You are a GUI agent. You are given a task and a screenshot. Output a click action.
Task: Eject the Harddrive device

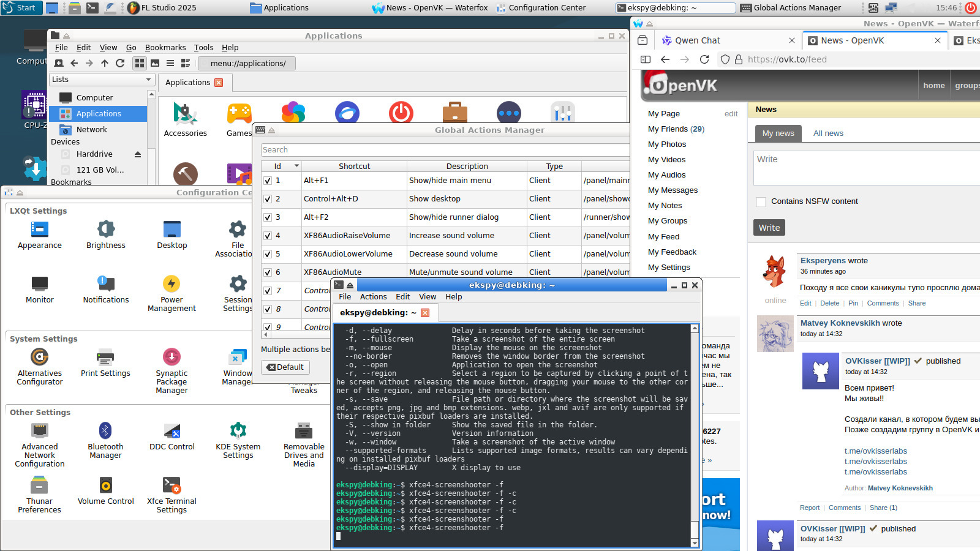tap(138, 154)
